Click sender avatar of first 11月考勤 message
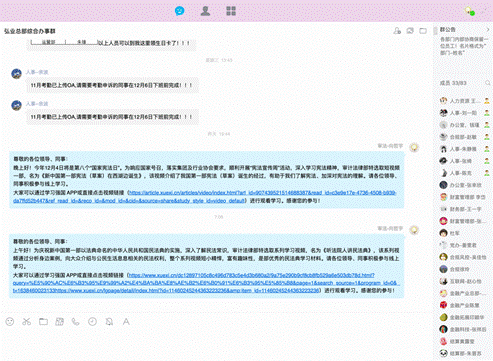Screen dimensions: 493x361 [16, 74]
